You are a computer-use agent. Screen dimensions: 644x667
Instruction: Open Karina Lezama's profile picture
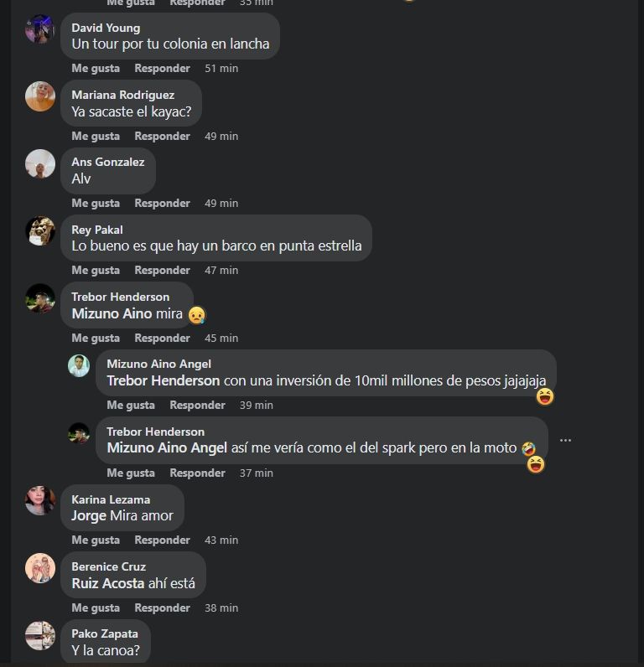pos(40,500)
